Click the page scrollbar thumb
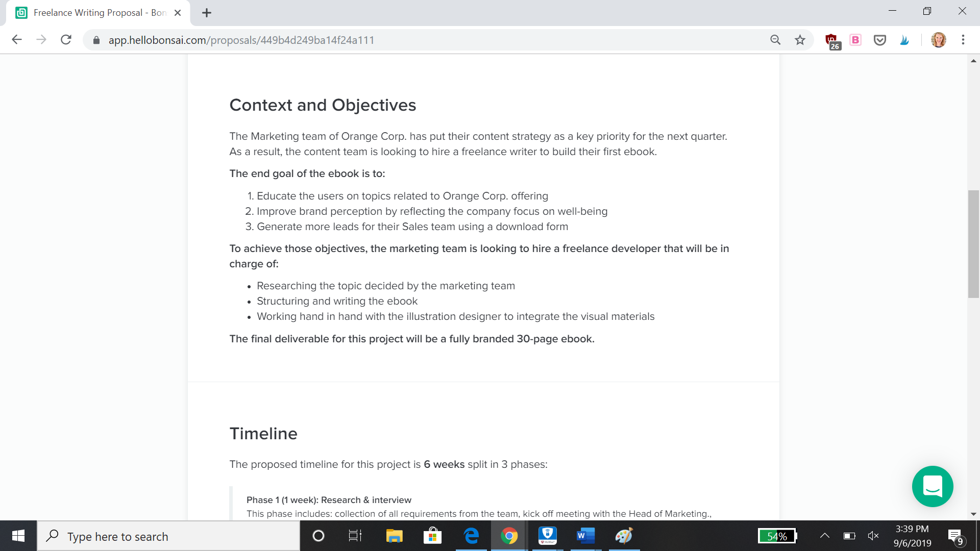The height and width of the screenshot is (551, 980). pos(973,244)
